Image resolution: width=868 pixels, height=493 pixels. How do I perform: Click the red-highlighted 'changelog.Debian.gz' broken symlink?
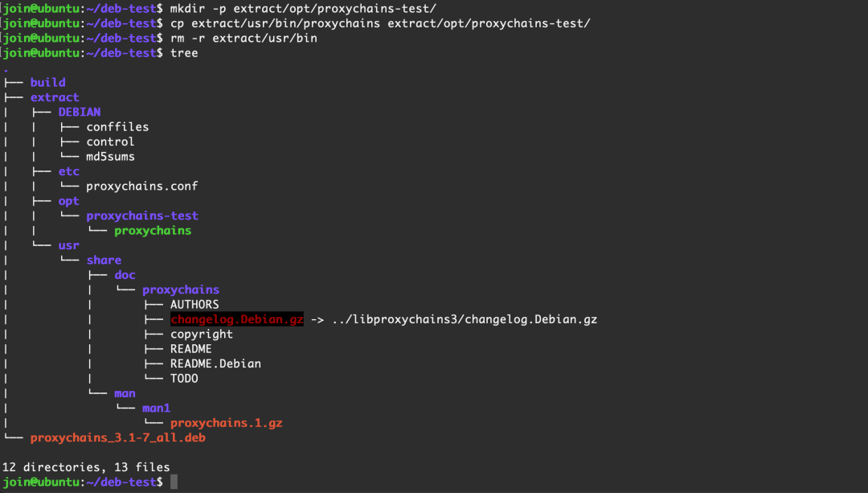pyautogui.click(x=237, y=319)
